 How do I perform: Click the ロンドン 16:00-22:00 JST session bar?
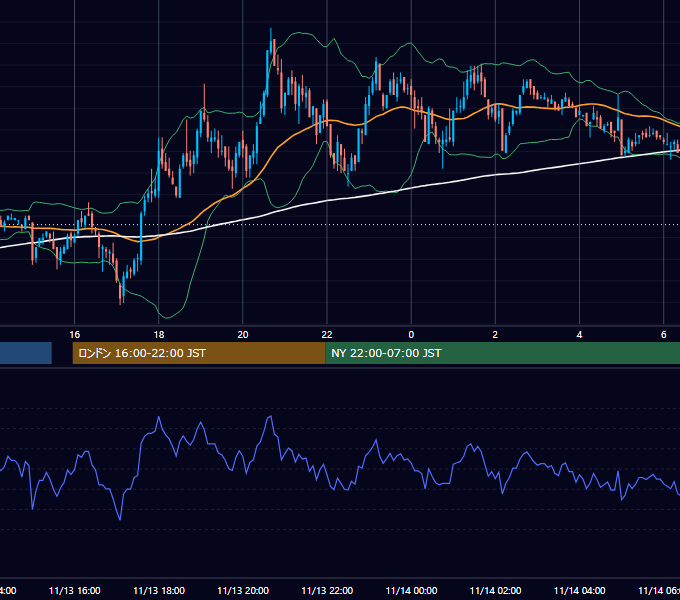199,353
